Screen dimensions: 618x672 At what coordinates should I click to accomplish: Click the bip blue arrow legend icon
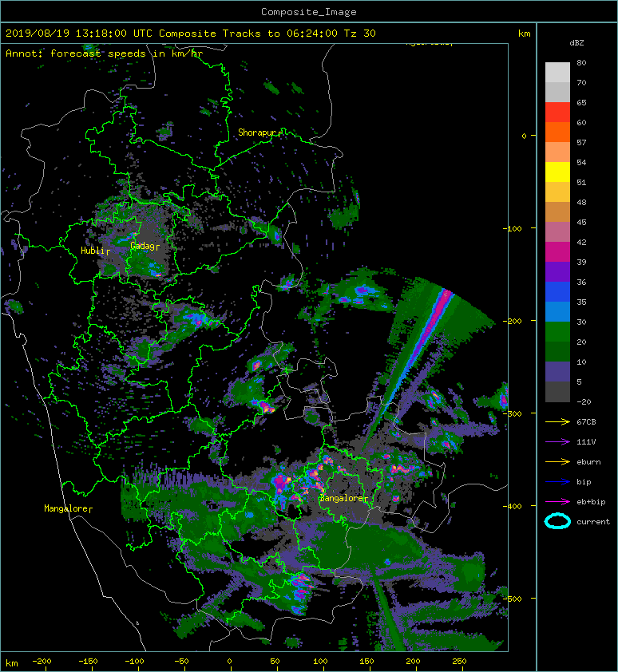pos(557,482)
